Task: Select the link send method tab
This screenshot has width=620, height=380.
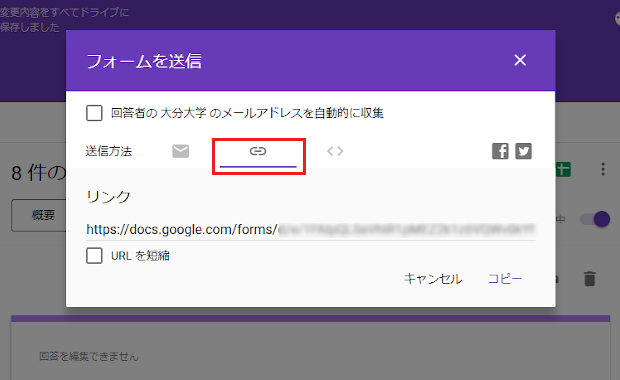Action: [x=258, y=151]
